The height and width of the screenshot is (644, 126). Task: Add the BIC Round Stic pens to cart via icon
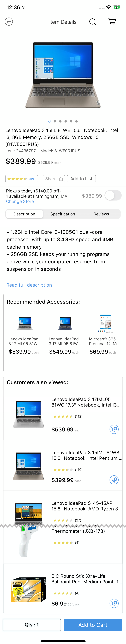coord(114,603)
